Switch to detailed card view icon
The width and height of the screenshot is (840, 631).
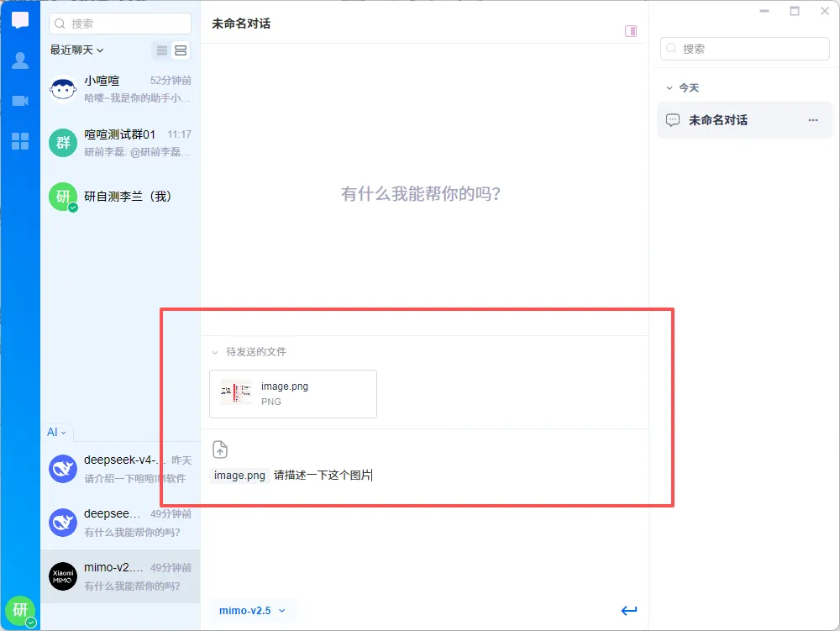tap(181, 50)
